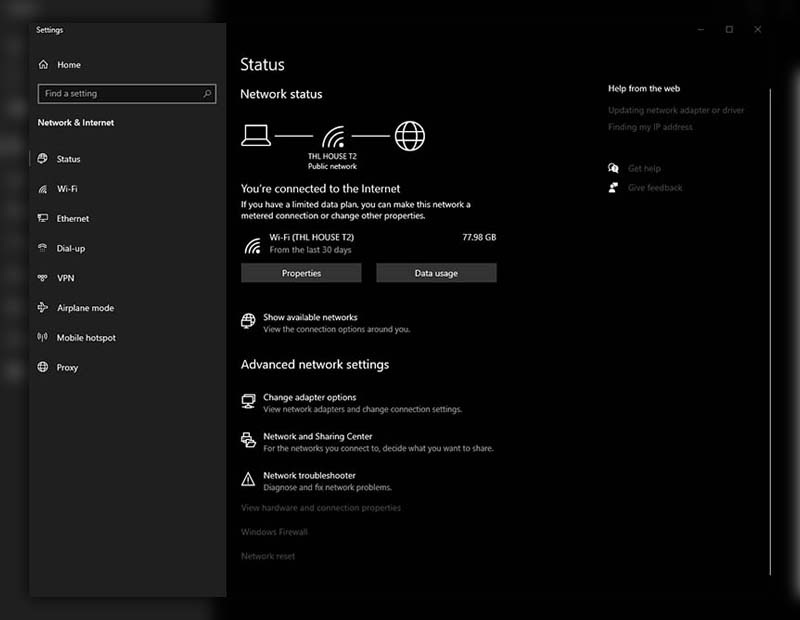
Task: Select the Ethernet monitor icon in sidebar
Action: coord(43,218)
